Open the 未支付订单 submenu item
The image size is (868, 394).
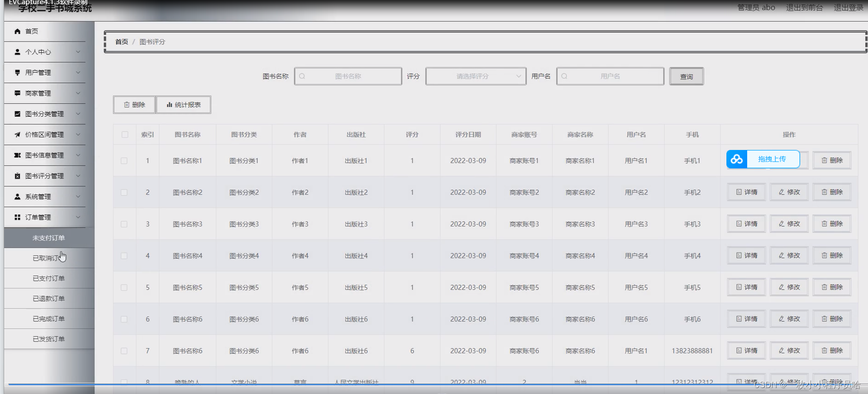[49, 238]
